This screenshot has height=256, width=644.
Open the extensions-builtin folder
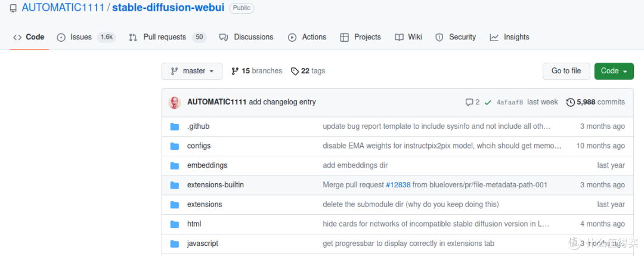click(215, 185)
